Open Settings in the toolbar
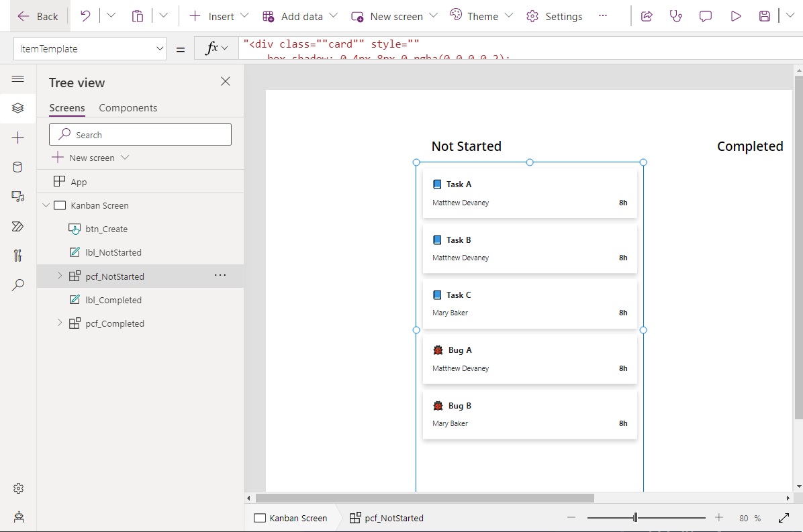The height and width of the screenshot is (532, 803). coord(554,16)
